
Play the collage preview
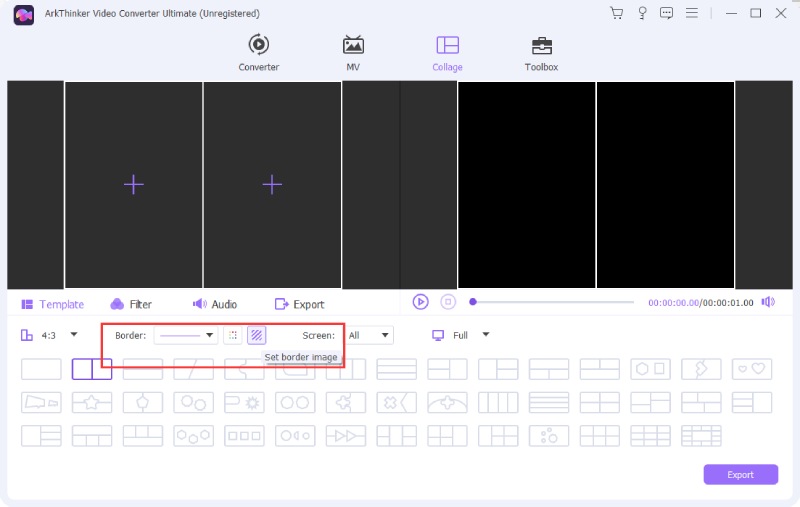pyautogui.click(x=420, y=302)
